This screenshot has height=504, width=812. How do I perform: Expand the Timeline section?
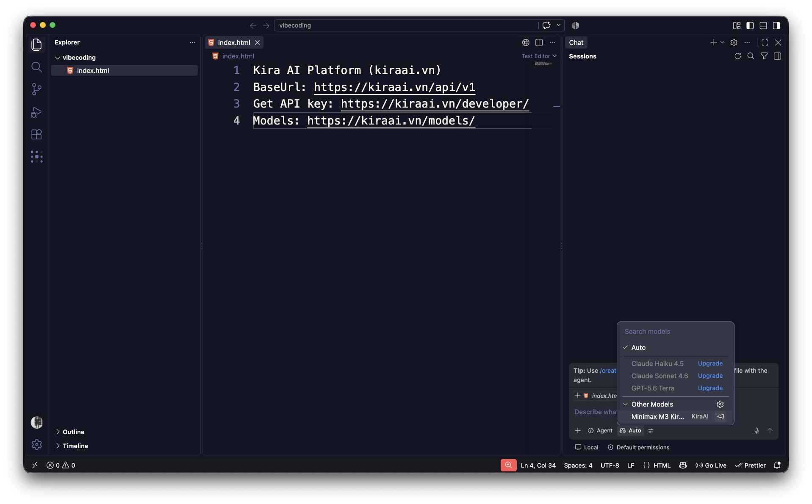click(58, 446)
